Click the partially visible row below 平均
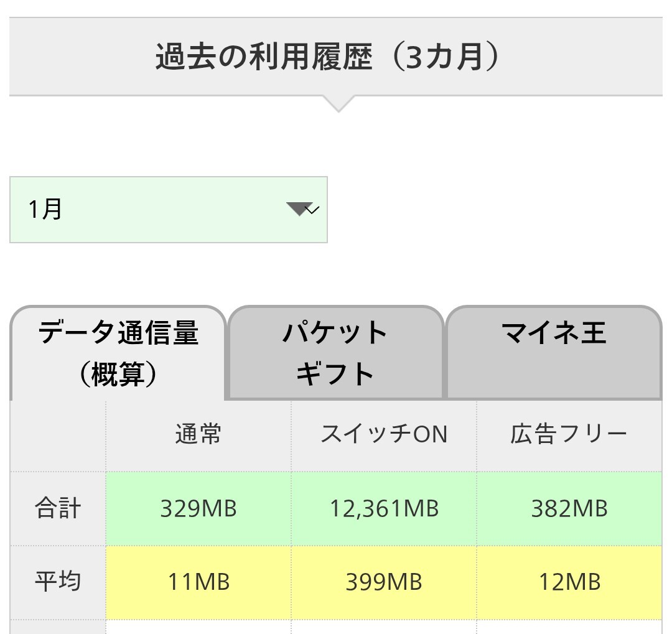Image resolution: width=672 pixels, height=634 pixels. point(336,627)
